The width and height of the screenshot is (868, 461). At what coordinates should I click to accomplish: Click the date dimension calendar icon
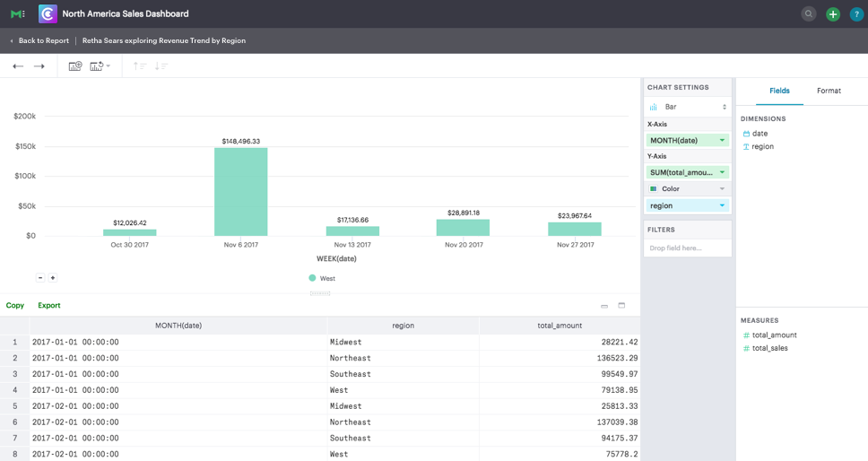click(x=746, y=134)
